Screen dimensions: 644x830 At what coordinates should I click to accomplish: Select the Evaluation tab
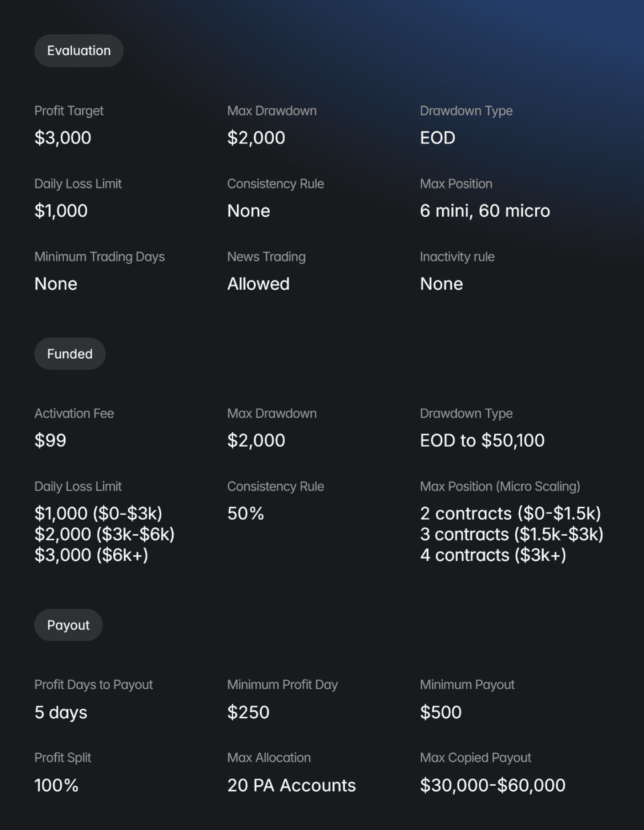pos(79,50)
